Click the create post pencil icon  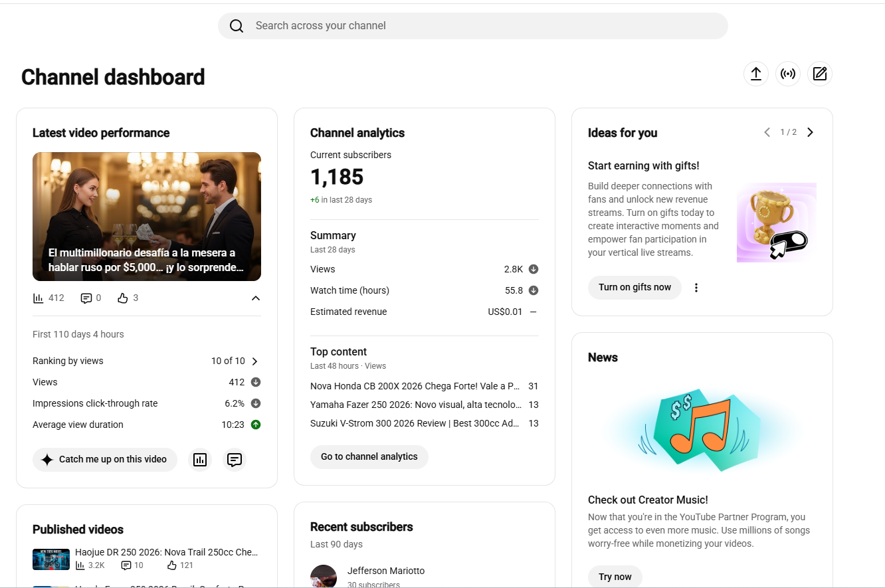pos(820,74)
